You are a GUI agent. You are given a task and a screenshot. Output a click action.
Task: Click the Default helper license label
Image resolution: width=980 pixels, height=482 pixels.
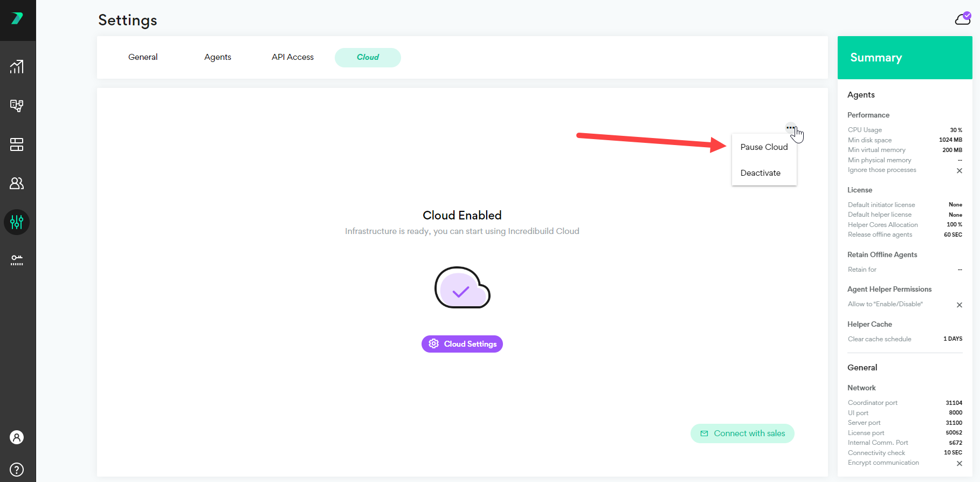tap(880, 215)
